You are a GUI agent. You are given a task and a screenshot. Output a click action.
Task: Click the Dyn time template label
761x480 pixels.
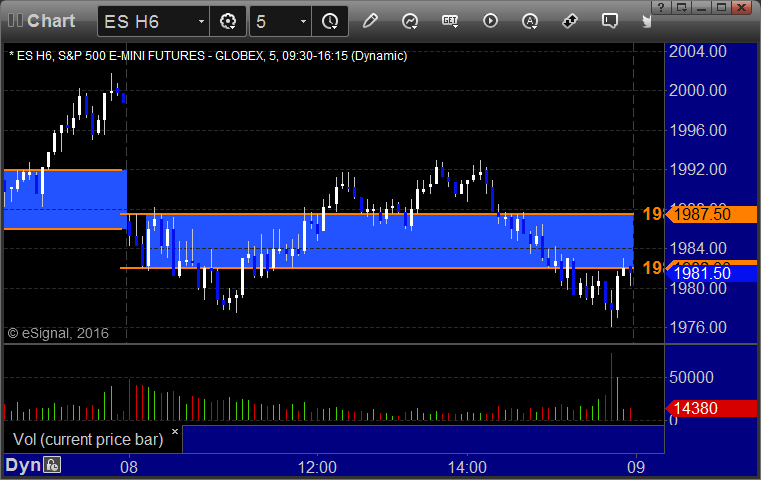pos(23,465)
